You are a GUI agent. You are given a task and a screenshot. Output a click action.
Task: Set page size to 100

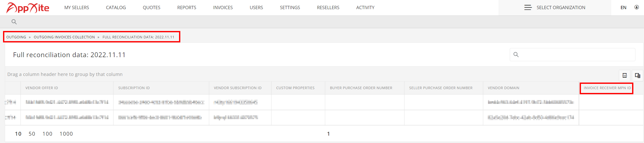(x=47, y=134)
